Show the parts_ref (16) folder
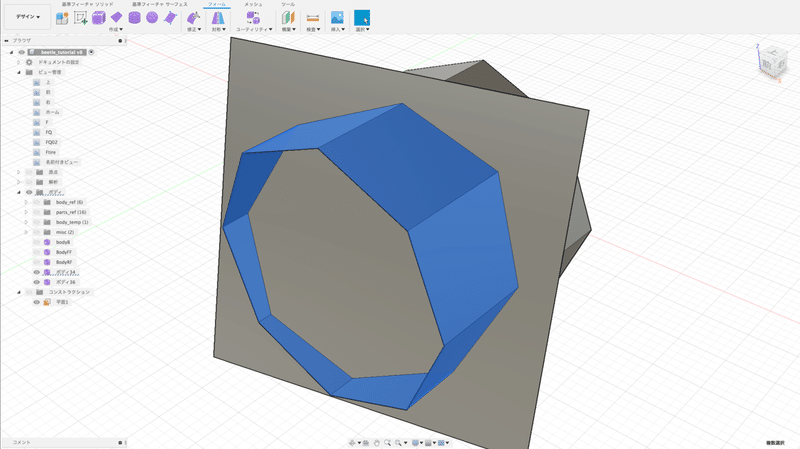The height and width of the screenshot is (449, 800). (x=37, y=212)
